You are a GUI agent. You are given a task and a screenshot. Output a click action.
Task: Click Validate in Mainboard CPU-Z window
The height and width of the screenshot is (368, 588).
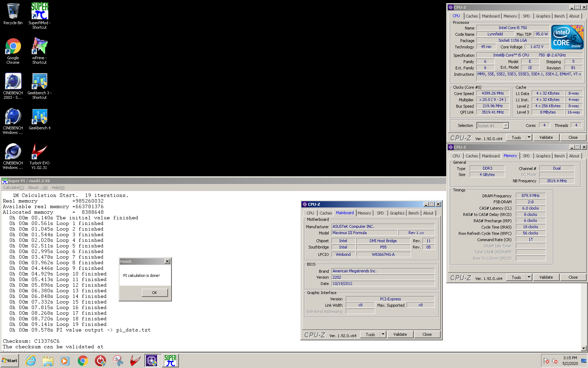click(400, 334)
